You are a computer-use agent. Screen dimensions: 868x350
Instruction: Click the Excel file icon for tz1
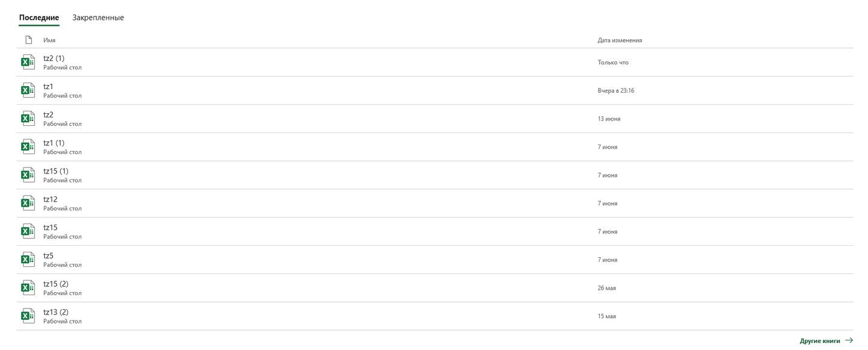coord(28,90)
